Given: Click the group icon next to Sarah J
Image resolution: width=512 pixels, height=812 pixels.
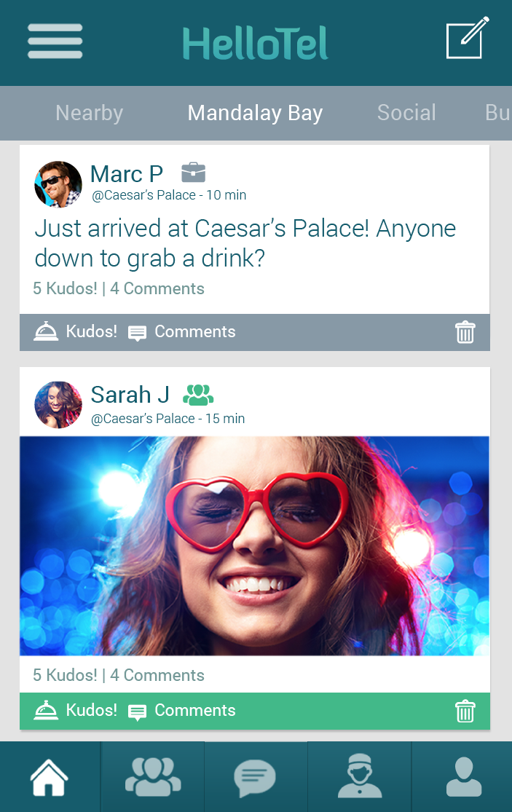Looking at the screenshot, I should click(x=196, y=394).
